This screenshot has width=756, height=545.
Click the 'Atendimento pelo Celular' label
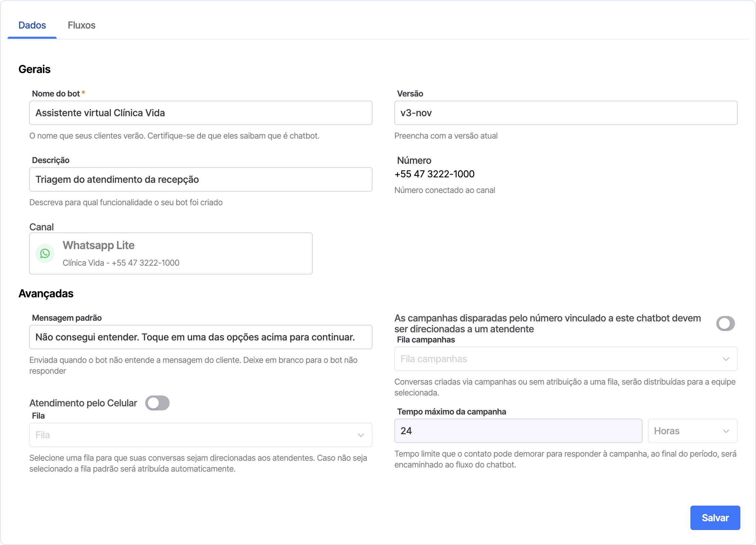click(83, 403)
